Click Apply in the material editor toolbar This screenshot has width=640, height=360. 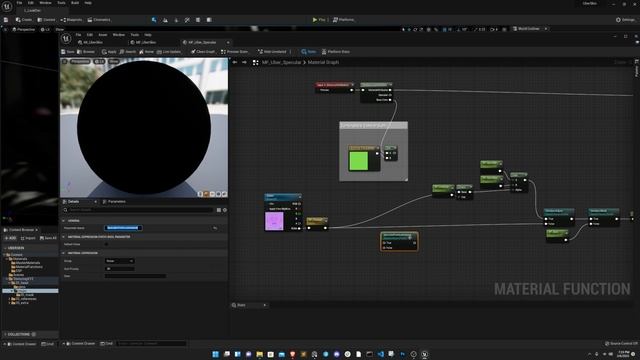pos(109,52)
